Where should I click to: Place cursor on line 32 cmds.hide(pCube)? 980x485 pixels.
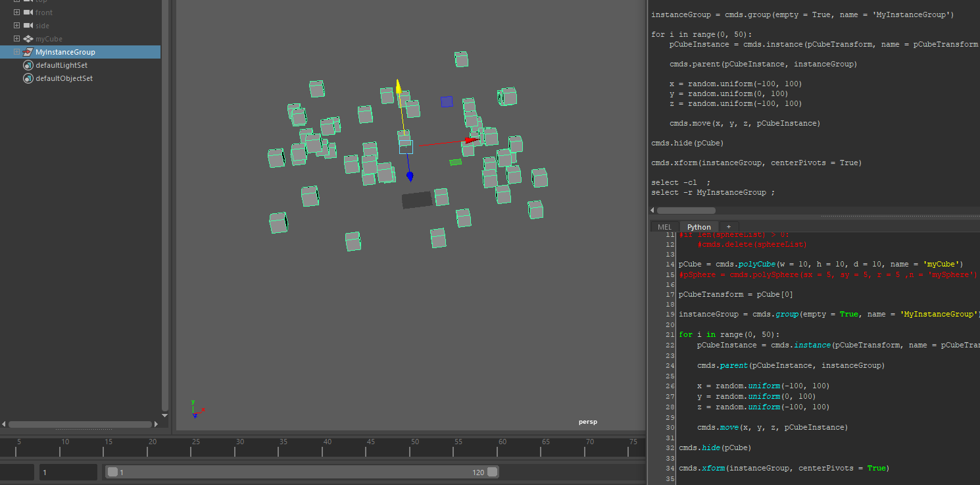pyautogui.click(x=715, y=447)
